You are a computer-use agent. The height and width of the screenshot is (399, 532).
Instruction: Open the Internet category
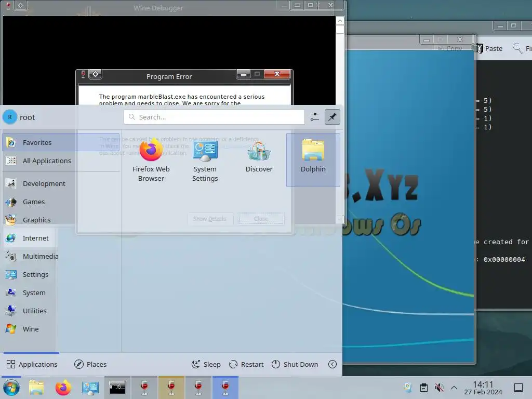tap(61, 238)
